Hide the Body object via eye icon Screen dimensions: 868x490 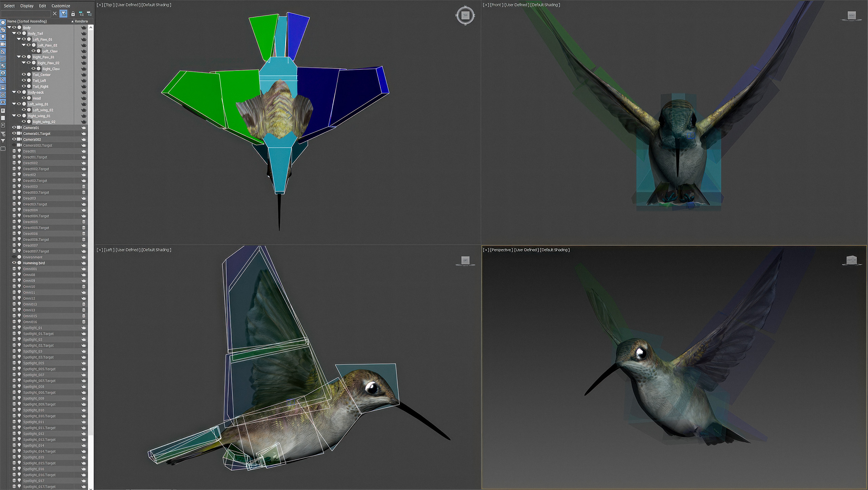tap(14, 27)
